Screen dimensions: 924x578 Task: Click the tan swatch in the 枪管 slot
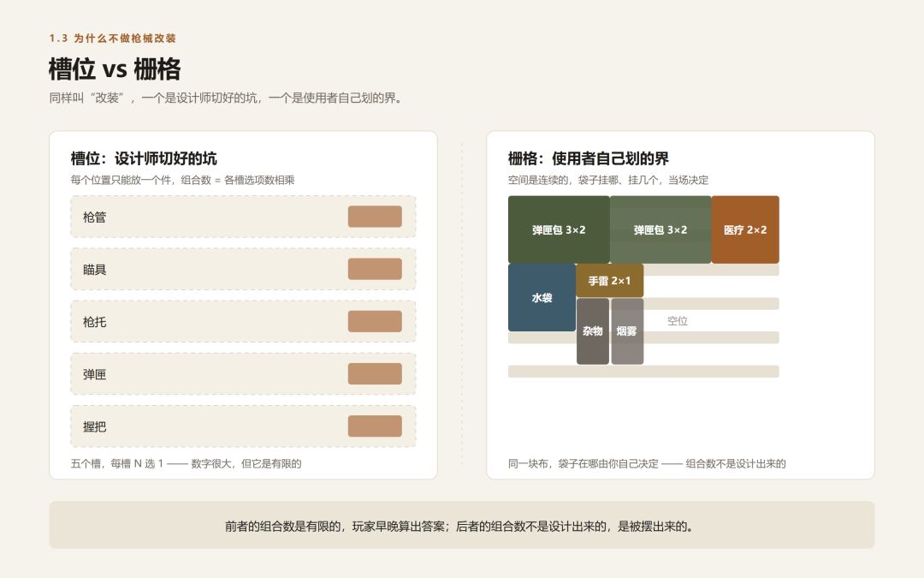pos(375,217)
